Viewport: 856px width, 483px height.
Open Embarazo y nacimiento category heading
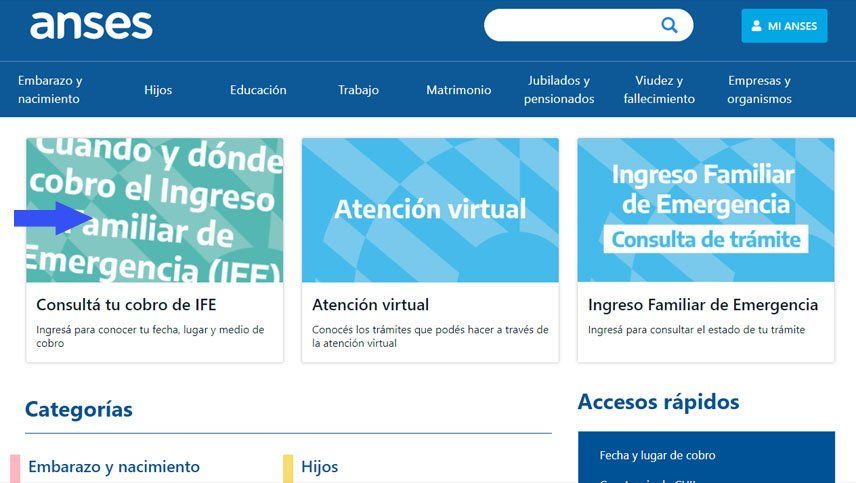(x=114, y=467)
